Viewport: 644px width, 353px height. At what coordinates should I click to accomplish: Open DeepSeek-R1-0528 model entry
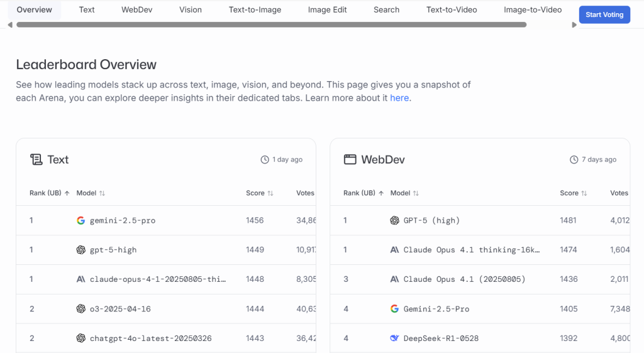[x=441, y=339]
